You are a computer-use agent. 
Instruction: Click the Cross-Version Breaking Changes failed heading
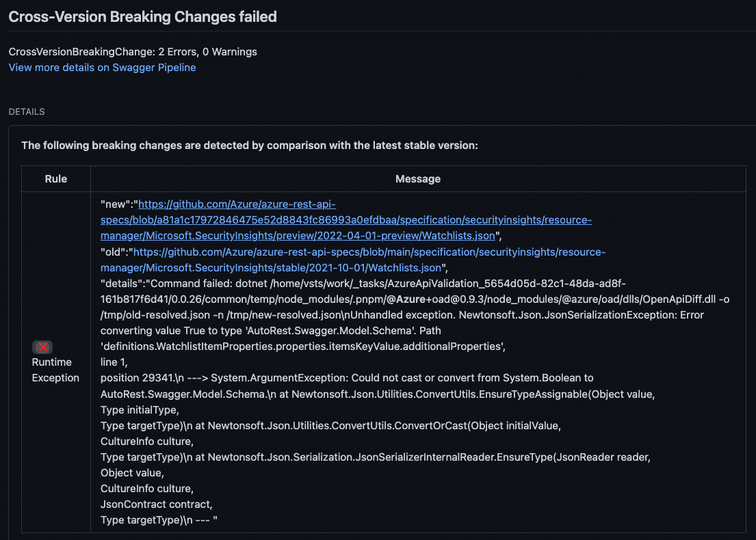coord(142,16)
